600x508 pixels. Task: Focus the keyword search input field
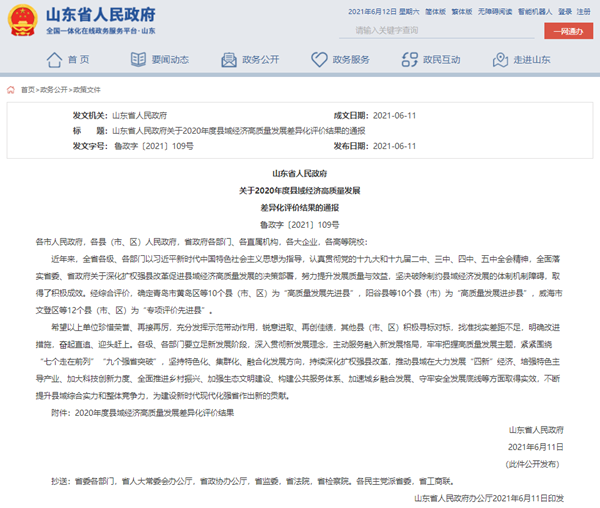pyautogui.click(x=437, y=30)
